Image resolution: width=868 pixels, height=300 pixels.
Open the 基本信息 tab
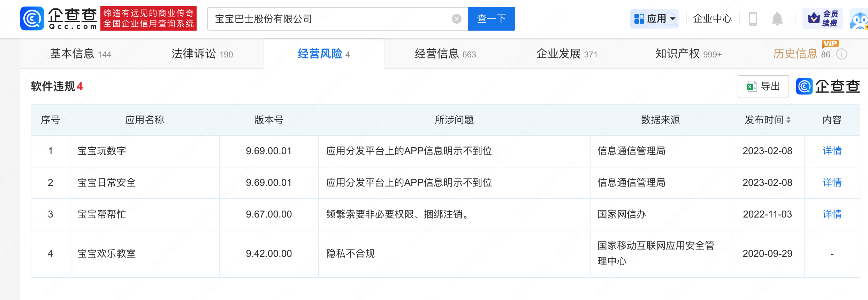point(80,54)
